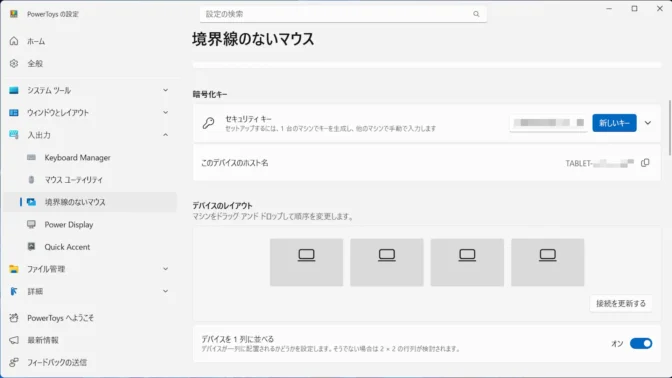Image resolution: width=672 pixels, height=378 pixels.
Task: Click the security key text field
Action: click(x=548, y=123)
